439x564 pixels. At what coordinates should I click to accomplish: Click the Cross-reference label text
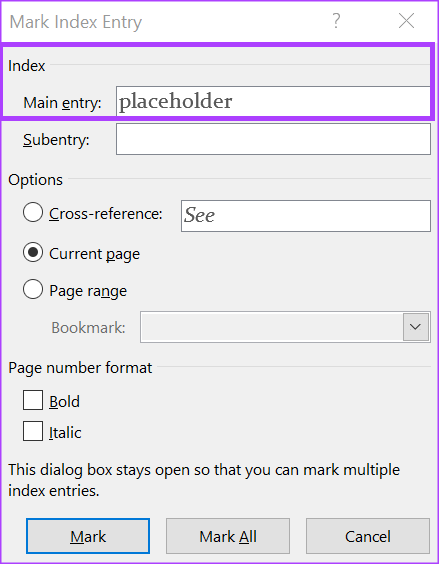point(106,214)
